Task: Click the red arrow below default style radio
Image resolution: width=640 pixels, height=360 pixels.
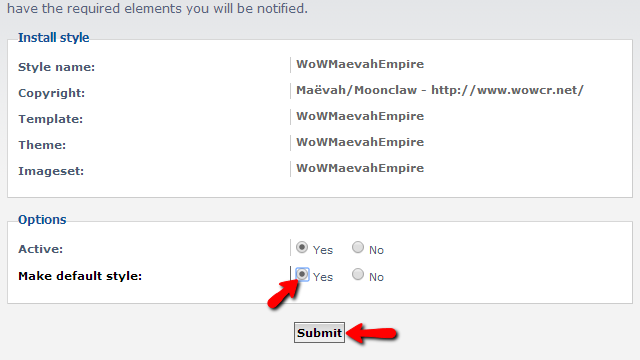Action: [283, 294]
